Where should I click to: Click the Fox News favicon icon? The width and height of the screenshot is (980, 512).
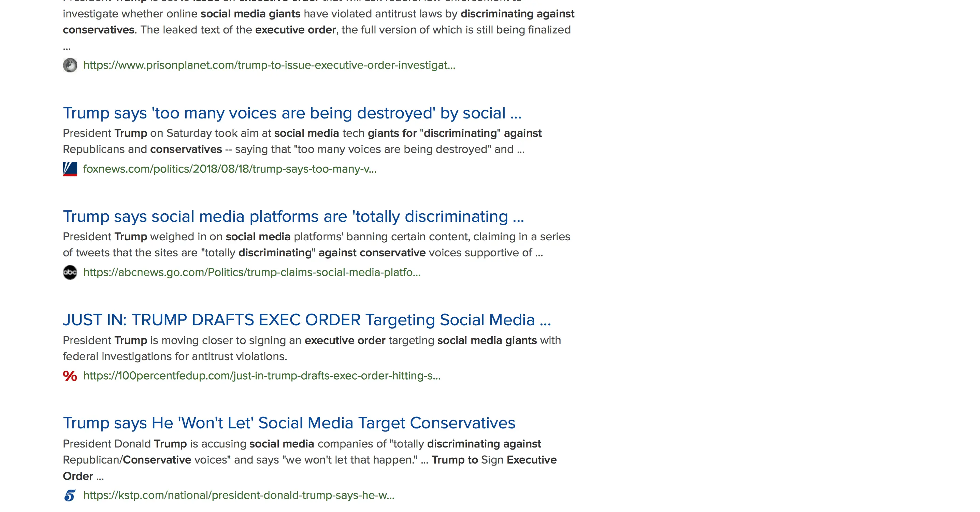70,169
